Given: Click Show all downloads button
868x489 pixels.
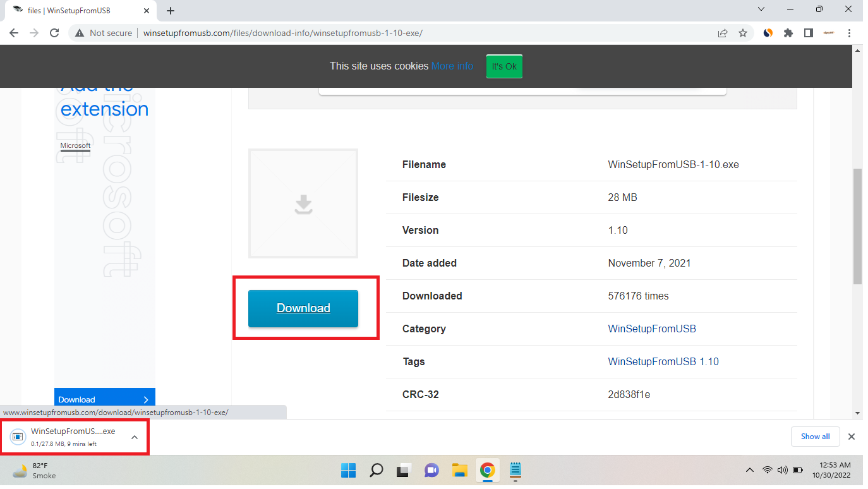Looking at the screenshot, I should coord(816,437).
